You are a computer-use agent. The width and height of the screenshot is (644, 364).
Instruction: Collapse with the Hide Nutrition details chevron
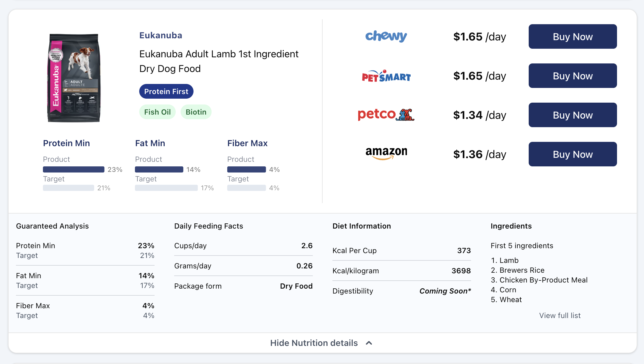[369, 343]
